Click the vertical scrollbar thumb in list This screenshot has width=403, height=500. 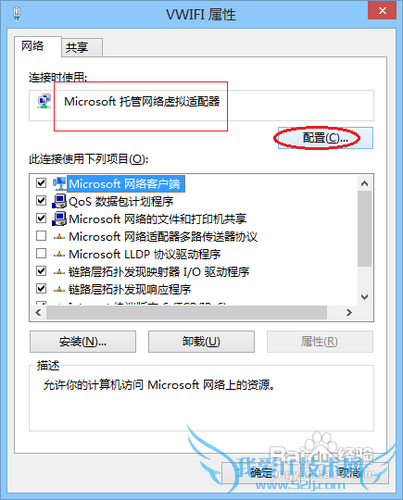click(365, 229)
